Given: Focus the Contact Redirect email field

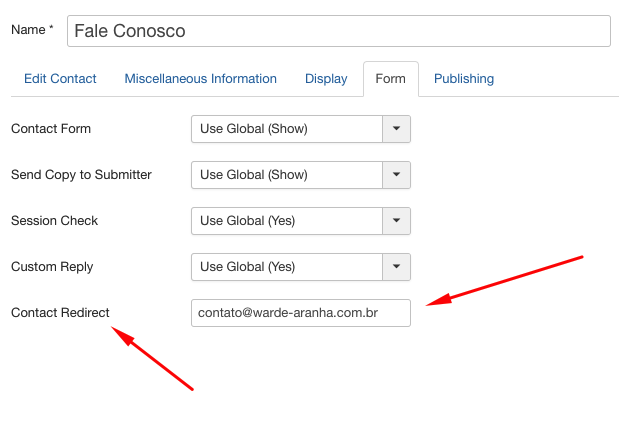Looking at the screenshot, I should [300, 313].
